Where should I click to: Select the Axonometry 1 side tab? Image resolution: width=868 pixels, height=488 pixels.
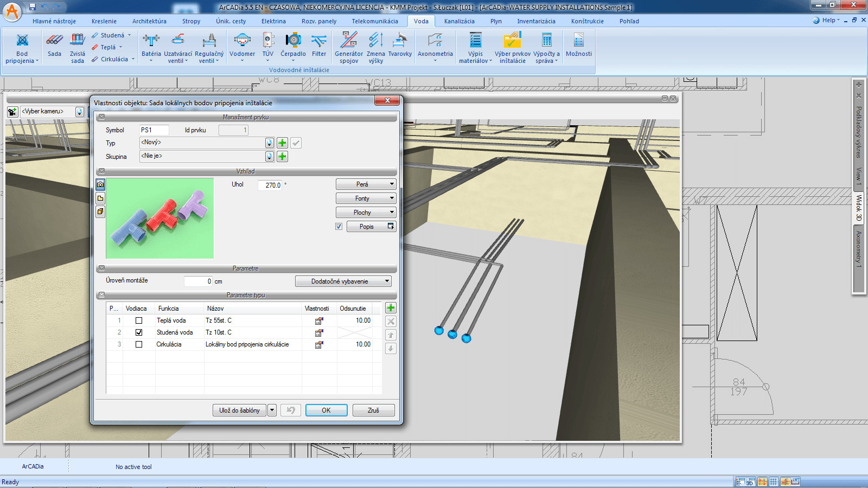859,249
